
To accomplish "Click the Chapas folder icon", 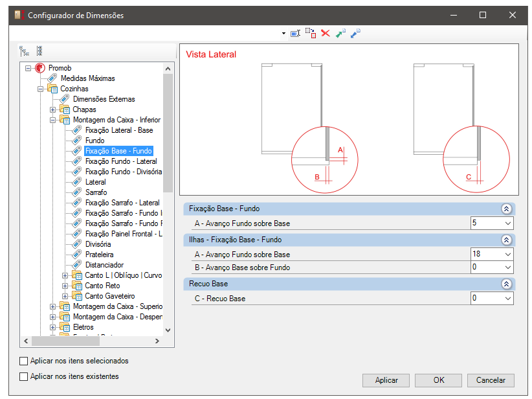I will point(65,109).
